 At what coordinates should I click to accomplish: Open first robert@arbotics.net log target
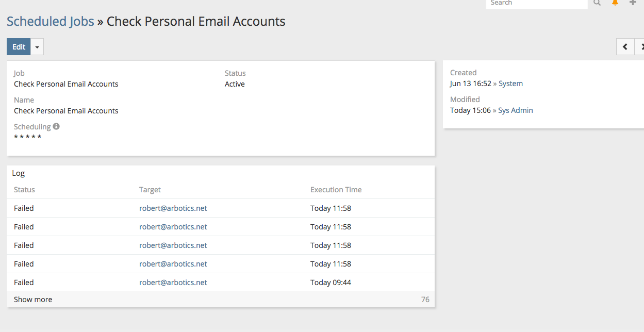click(x=173, y=208)
